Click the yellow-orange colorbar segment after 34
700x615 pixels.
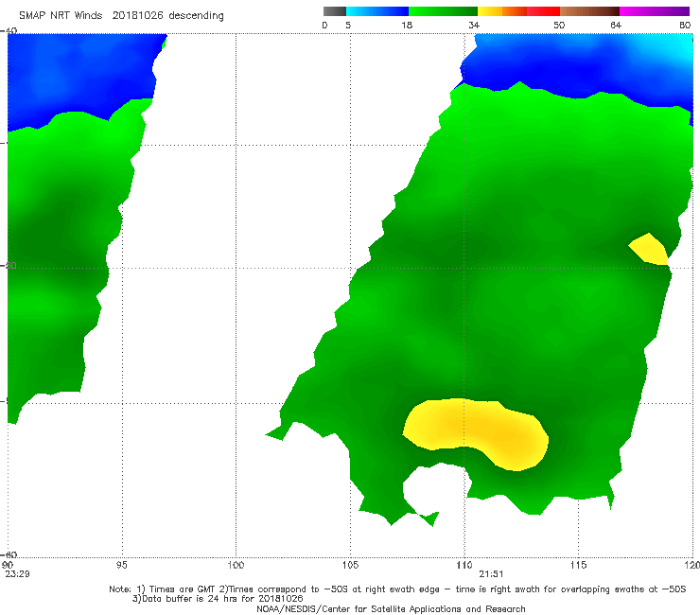501,11
